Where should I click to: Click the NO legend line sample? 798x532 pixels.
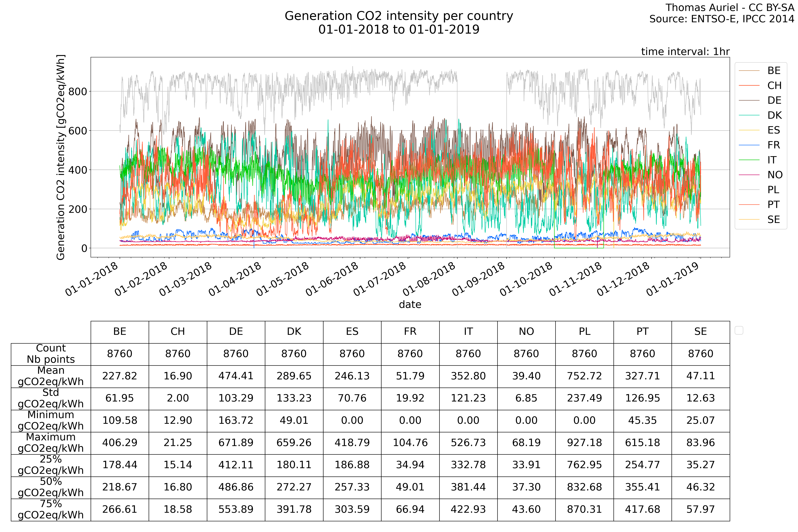749,175
